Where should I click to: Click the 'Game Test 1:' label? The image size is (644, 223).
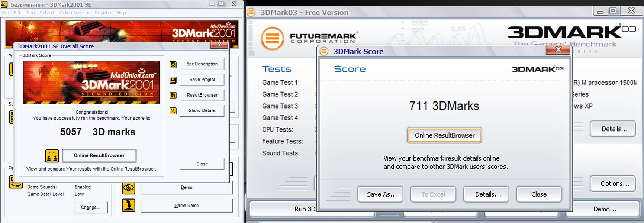coord(281,83)
